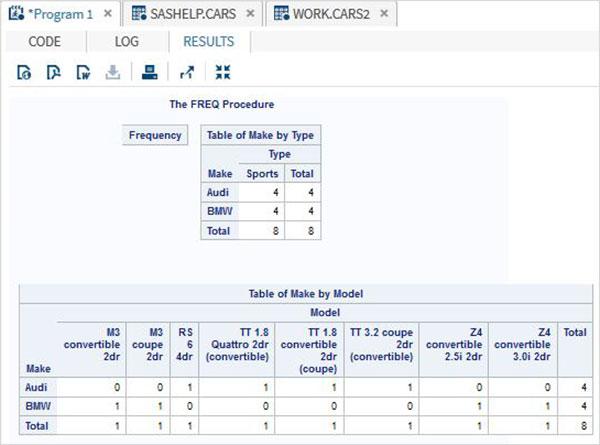Screen dimensions: 600x445
Task: Switch to the Program 1 tab
Action: [x=63, y=14]
